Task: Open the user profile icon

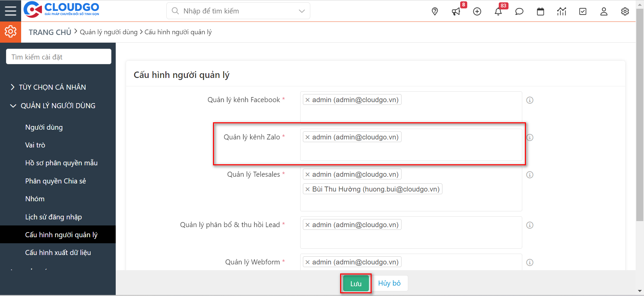Action: 604,12
